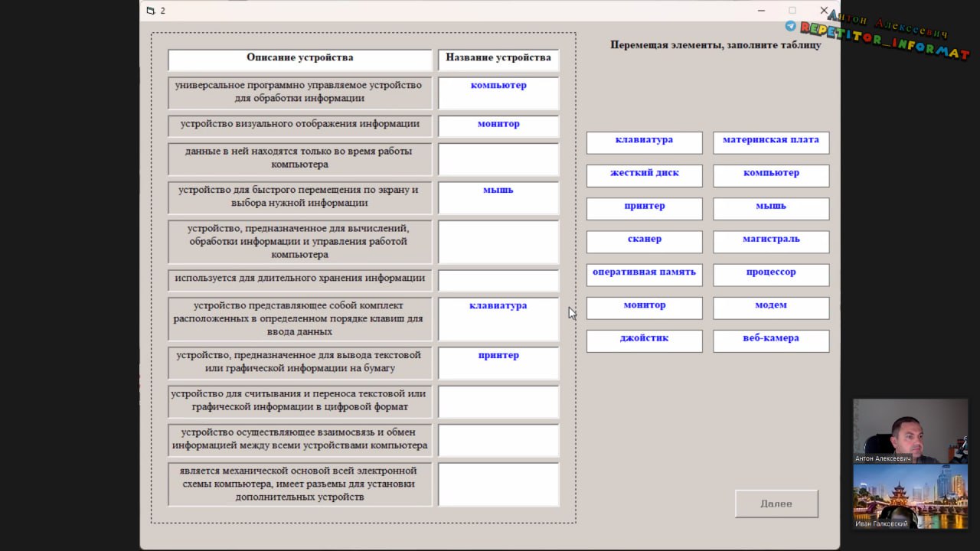Click the Далее button

pos(776,504)
